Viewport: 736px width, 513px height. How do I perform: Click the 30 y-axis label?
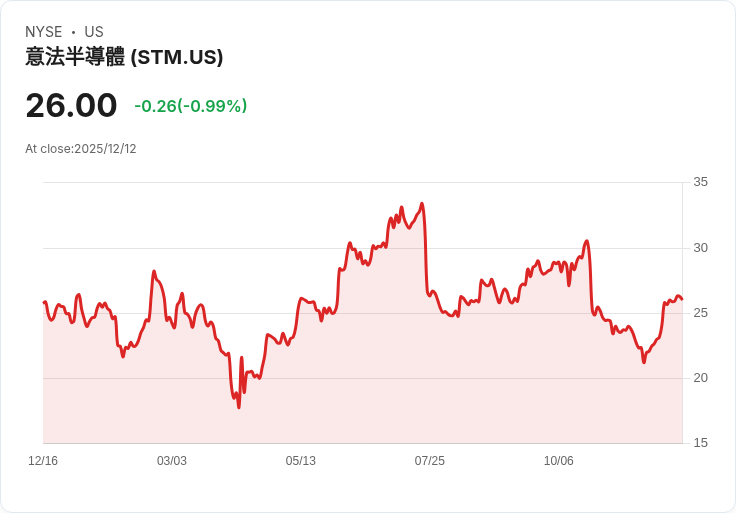pos(700,248)
